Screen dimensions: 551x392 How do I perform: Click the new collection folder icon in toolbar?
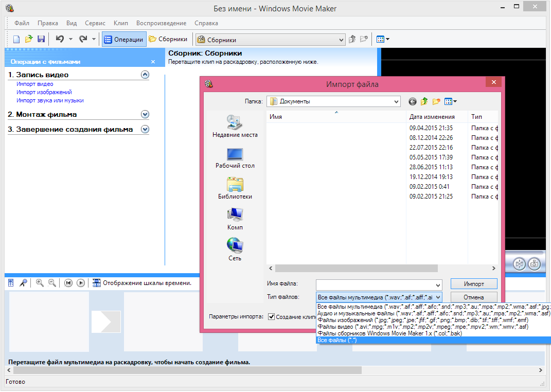[364, 39]
